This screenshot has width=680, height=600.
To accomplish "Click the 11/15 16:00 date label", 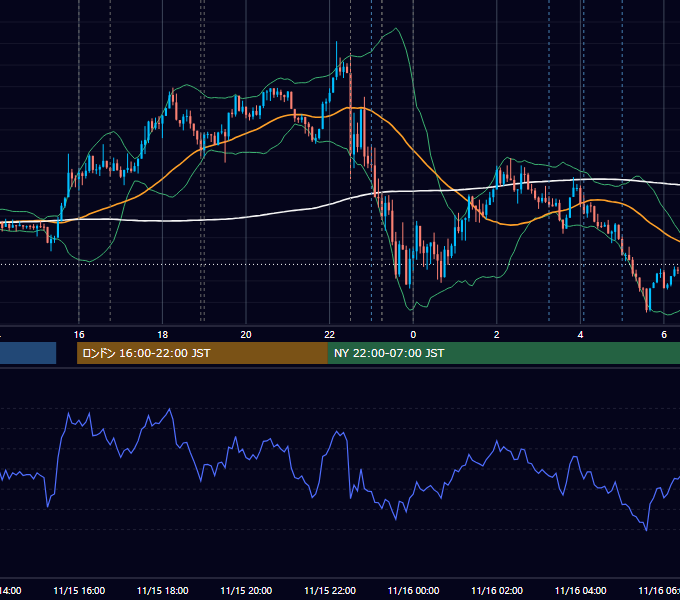I will click(79, 590).
